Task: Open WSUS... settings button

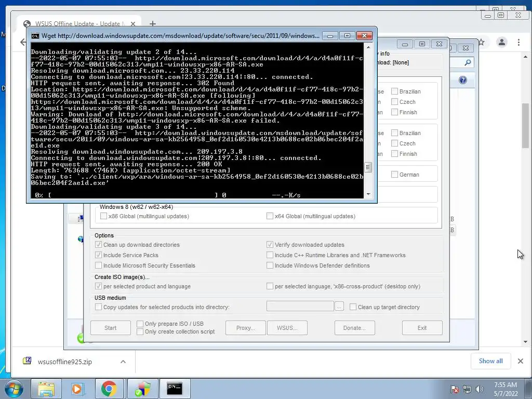Action: [287, 328]
